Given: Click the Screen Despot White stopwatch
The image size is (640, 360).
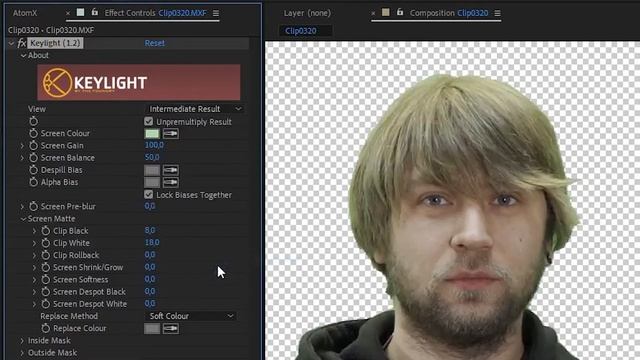Looking at the screenshot, I should pos(46,304).
